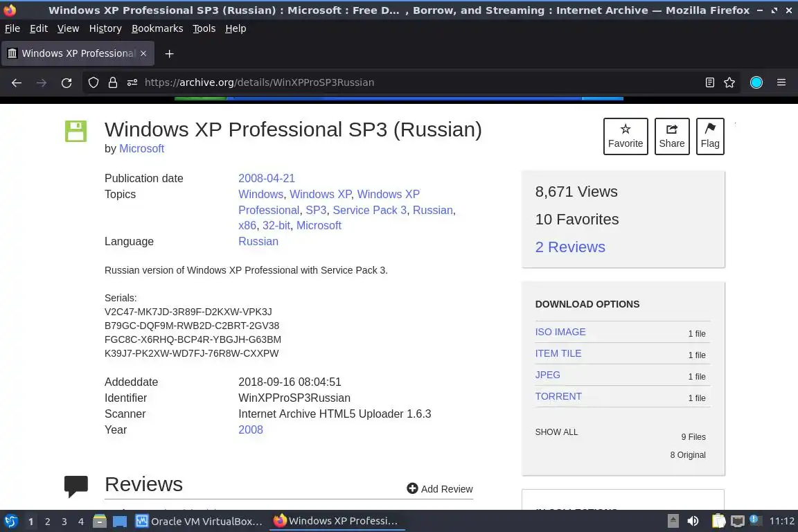
Task: Click the Reviews speech bubble icon
Action: [76, 486]
